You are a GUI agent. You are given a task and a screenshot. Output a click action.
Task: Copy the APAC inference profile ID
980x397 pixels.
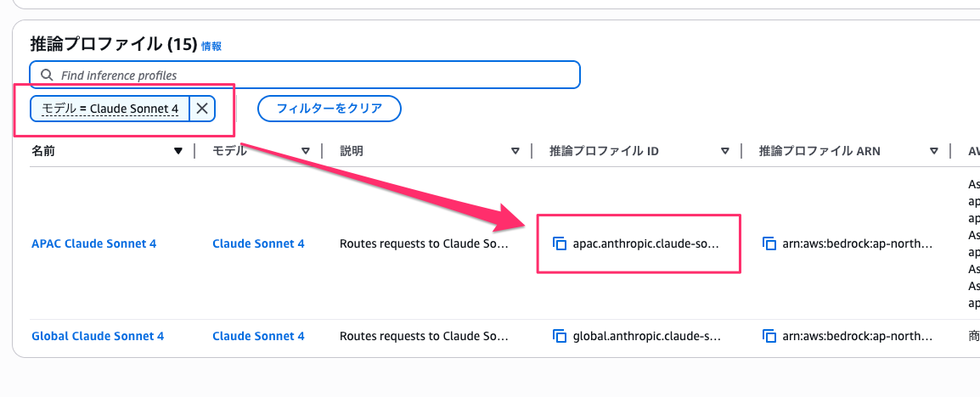(x=560, y=243)
